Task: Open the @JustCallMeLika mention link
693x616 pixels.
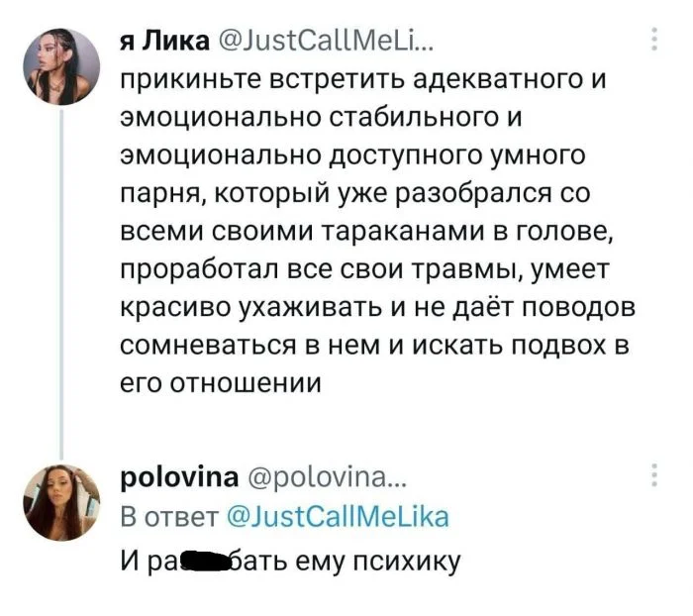Action: (337, 517)
